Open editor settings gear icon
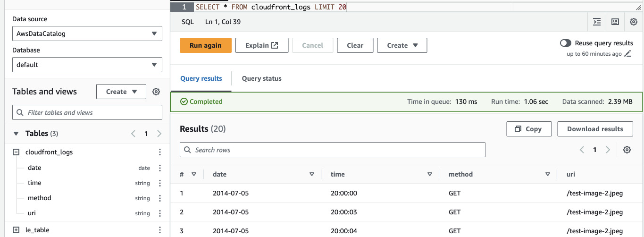This screenshot has height=237, width=644. coord(634,22)
